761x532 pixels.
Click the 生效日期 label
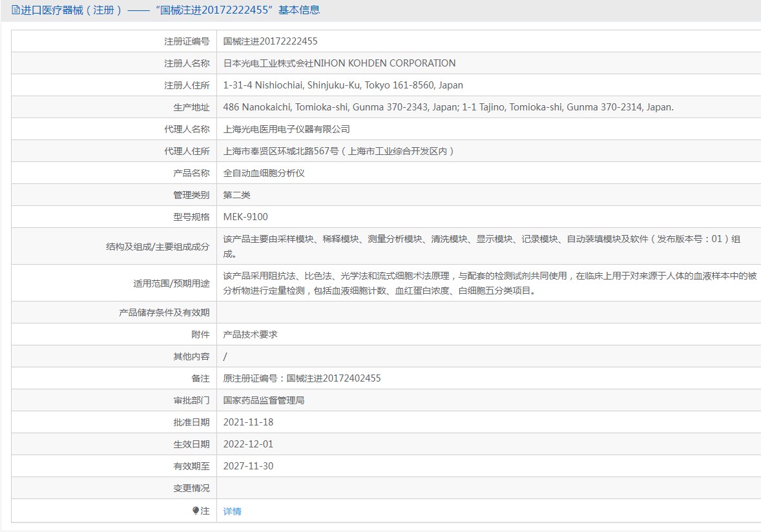(192, 444)
